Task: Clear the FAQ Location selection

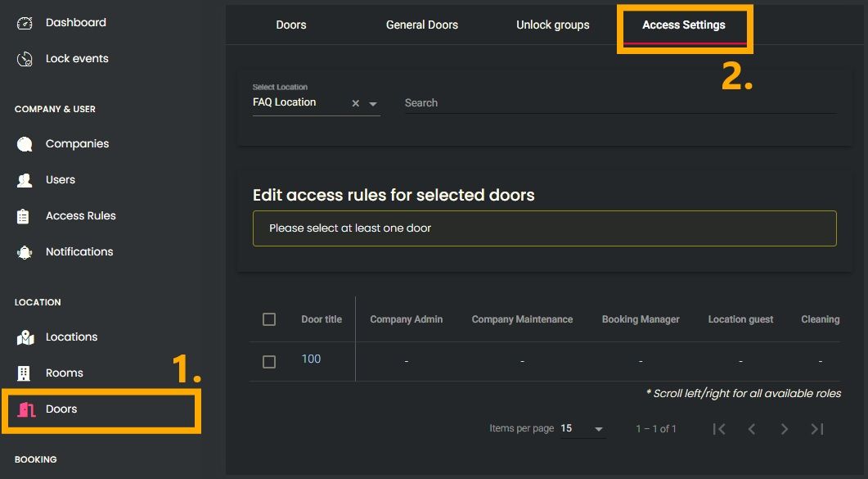Action: coord(356,104)
